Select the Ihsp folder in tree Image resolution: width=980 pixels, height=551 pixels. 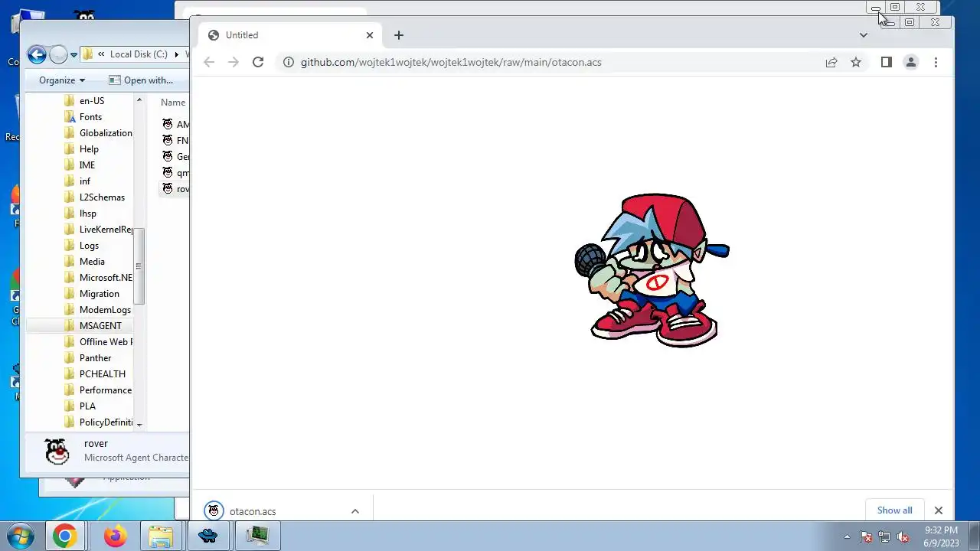click(88, 213)
